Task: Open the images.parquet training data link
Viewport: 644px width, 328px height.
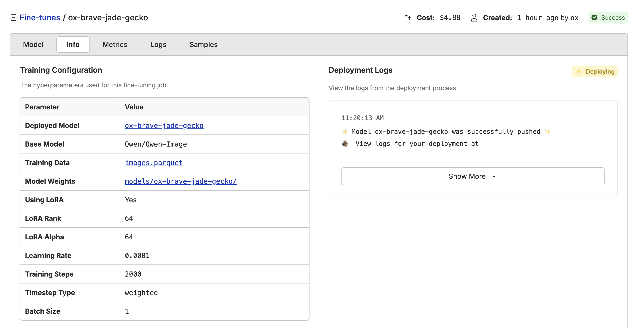Action: (153, 163)
